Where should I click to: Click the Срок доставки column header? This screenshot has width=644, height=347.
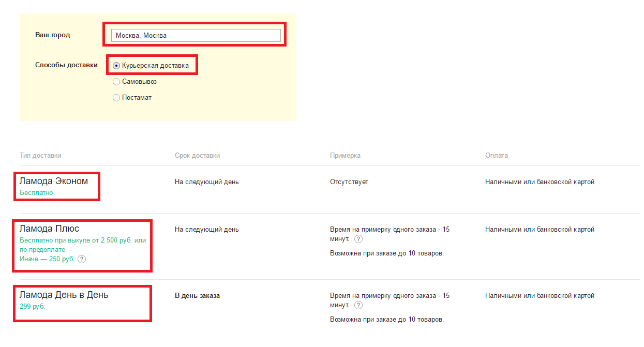[x=197, y=155]
